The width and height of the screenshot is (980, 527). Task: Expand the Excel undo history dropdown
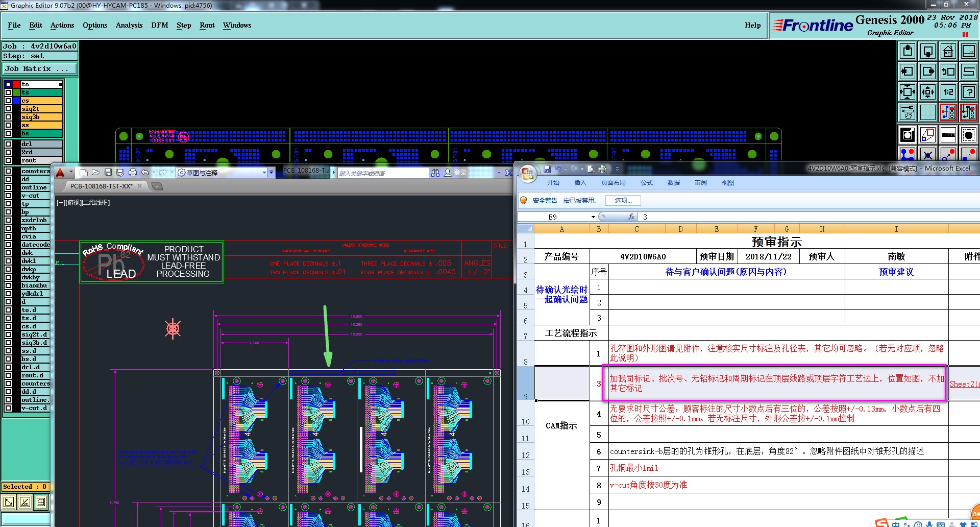(565, 169)
